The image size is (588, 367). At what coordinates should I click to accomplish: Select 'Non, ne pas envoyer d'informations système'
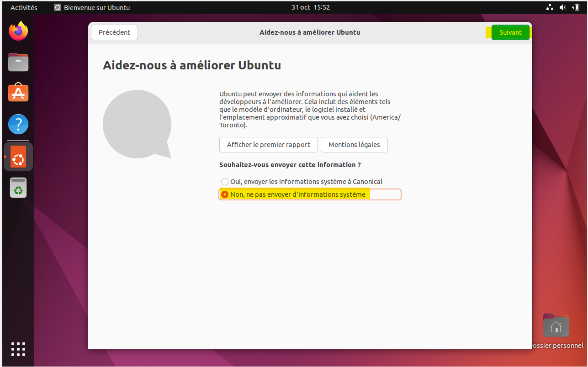pos(225,194)
